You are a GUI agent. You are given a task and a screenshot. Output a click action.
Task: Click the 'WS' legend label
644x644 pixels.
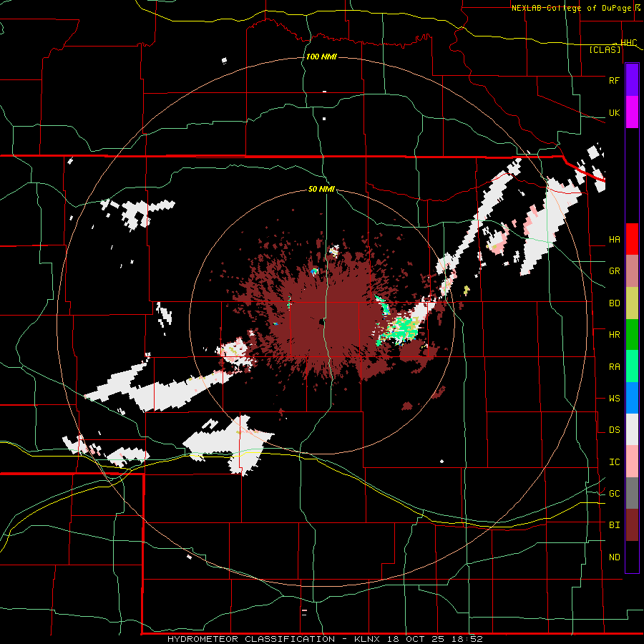tap(614, 399)
